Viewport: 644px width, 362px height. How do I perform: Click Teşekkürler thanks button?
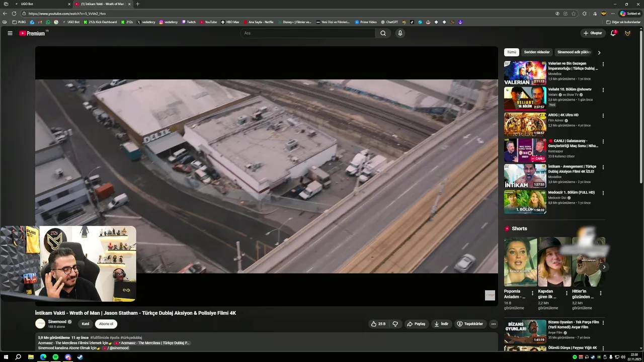click(470, 324)
